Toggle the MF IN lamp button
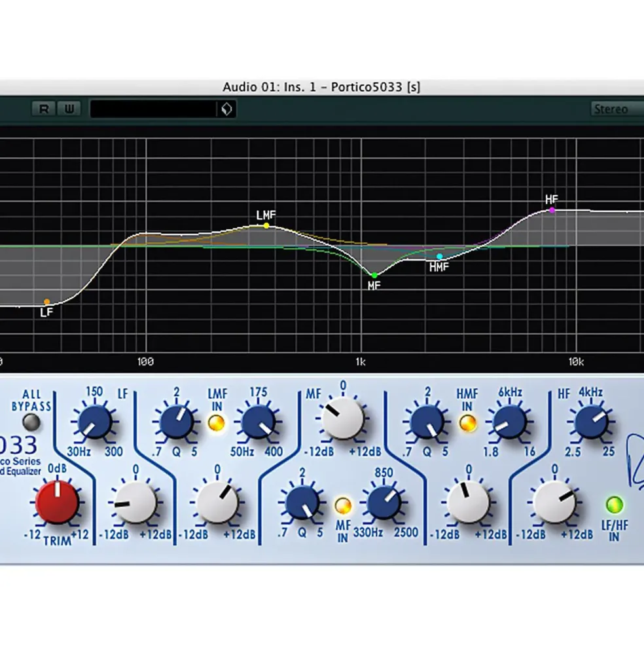This screenshot has height=645, width=644. coord(343,506)
